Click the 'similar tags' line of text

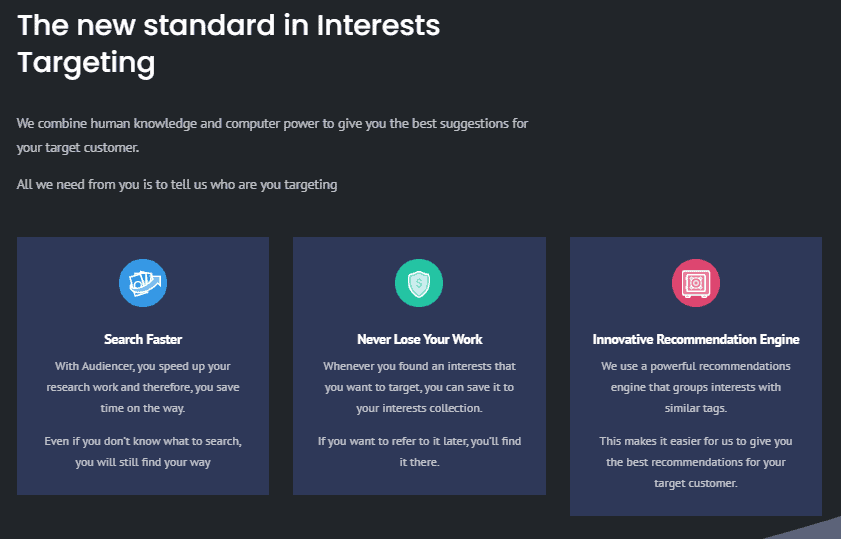(x=695, y=408)
